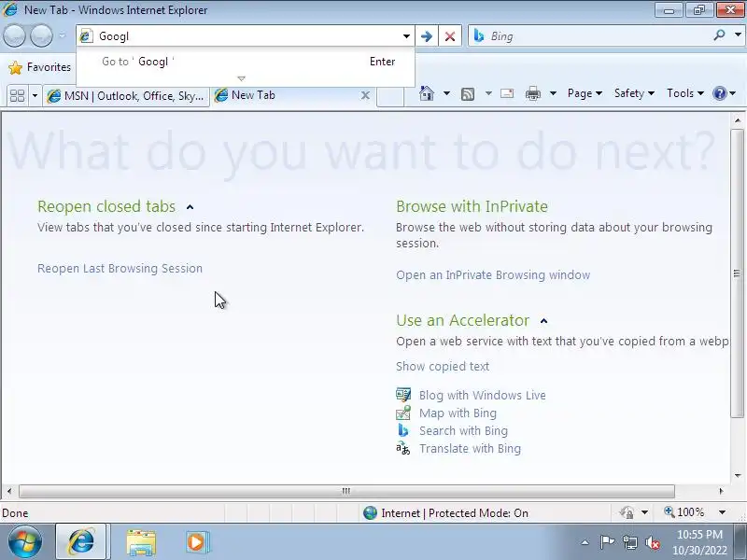Click the red Stop loading button
Image resolution: width=747 pixels, height=560 pixels.
coord(450,36)
